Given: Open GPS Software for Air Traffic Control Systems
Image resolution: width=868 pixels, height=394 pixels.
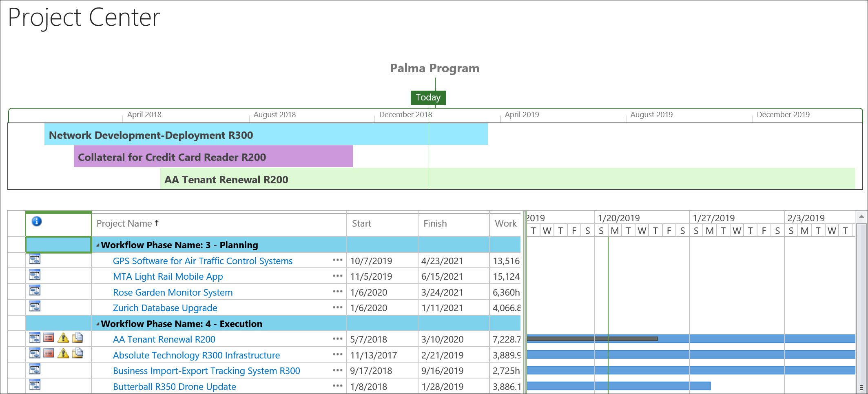Looking at the screenshot, I should (203, 261).
